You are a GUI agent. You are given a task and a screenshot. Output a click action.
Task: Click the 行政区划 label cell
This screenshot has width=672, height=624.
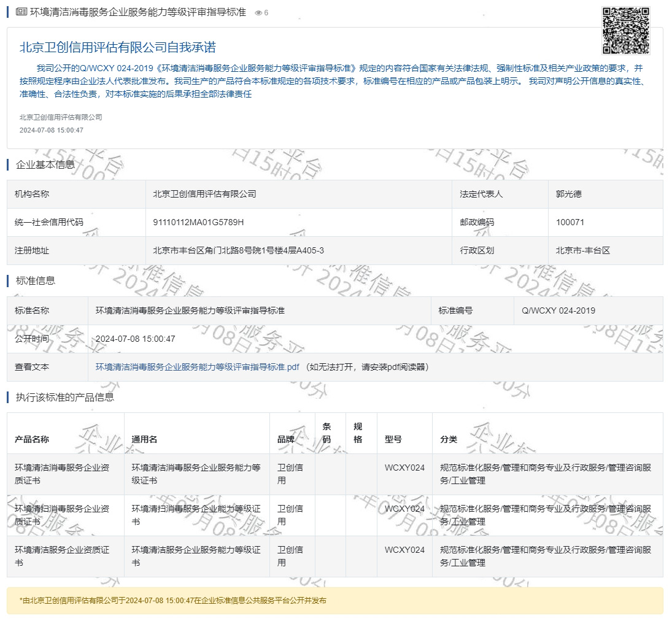pos(500,250)
